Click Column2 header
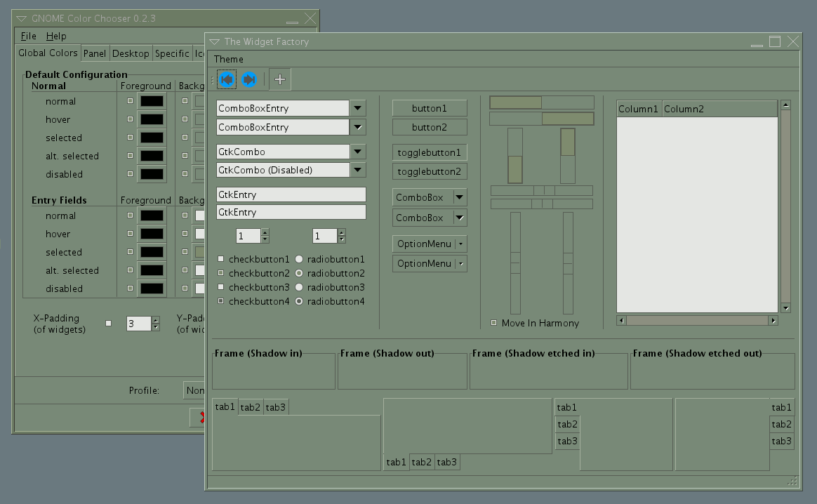 pyautogui.click(x=719, y=108)
